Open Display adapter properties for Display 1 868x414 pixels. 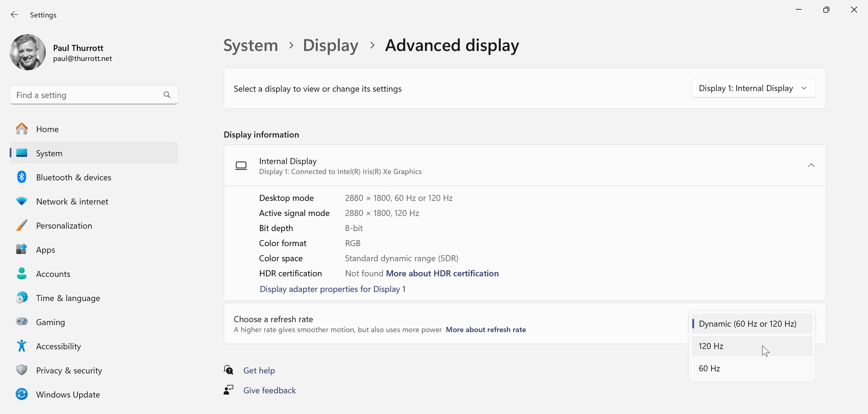(332, 289)
